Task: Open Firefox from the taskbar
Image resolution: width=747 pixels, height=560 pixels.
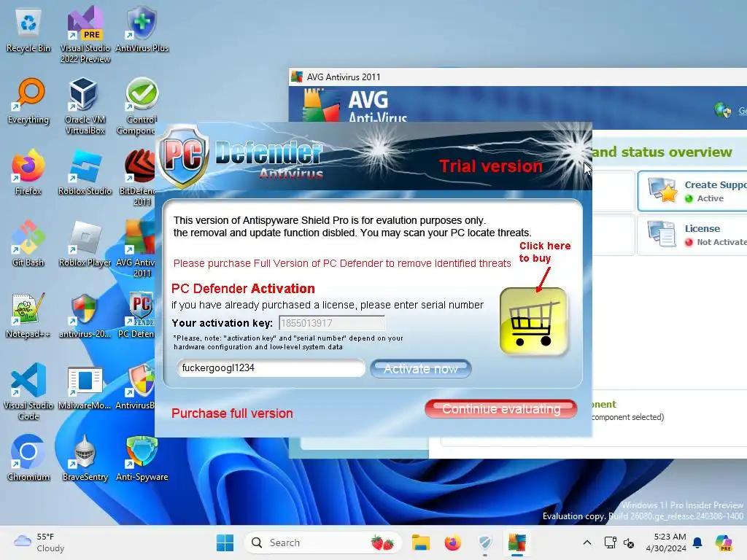Action: coord(452,542)
